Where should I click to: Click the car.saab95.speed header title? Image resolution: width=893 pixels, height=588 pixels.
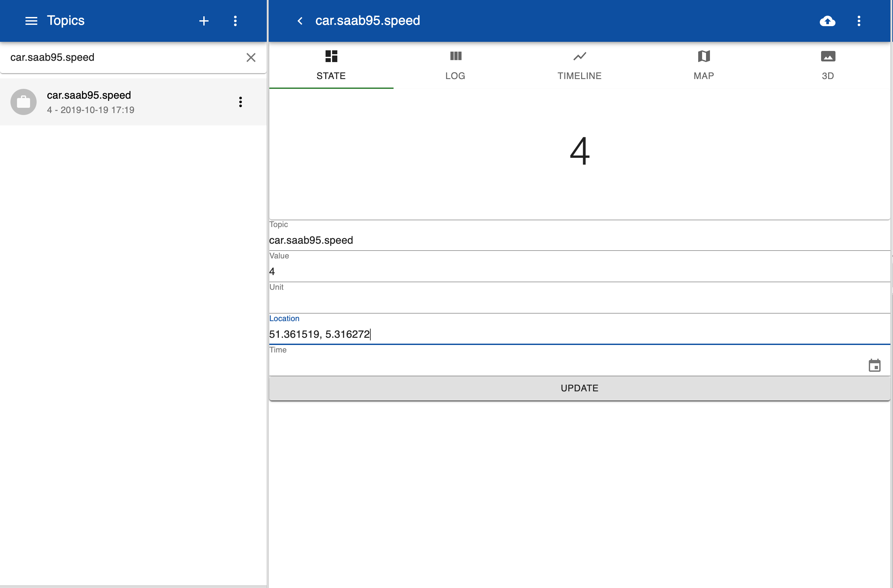368,21
